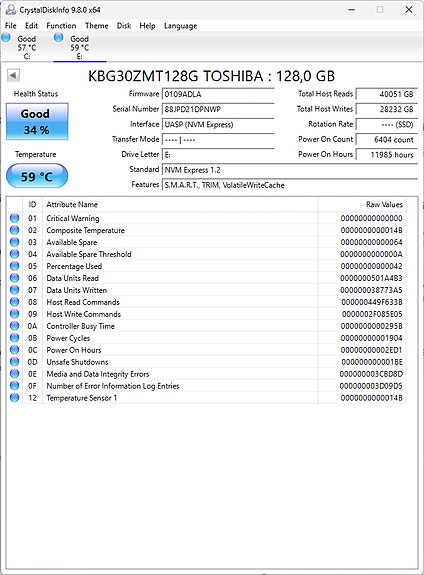Screen dimensions: 424x575
Task: Open the Language menu
Action: (180, 26)
